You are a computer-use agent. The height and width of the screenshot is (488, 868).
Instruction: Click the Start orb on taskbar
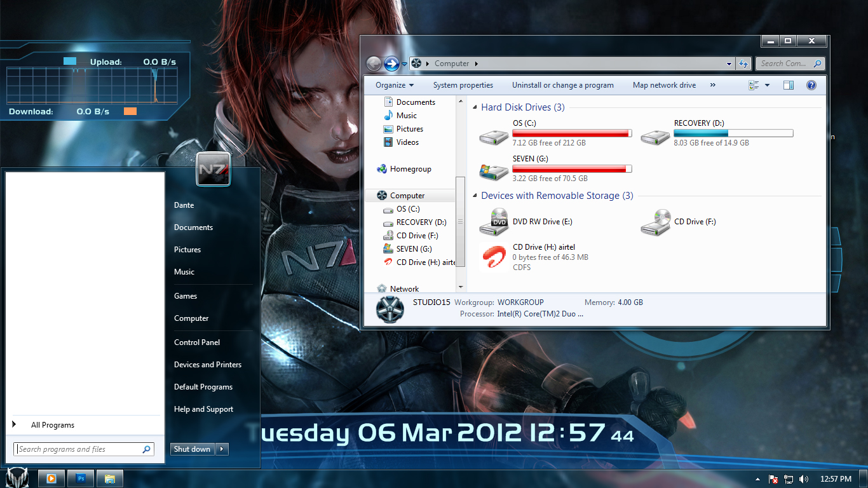pyautogui.click(x=17, y=478)
